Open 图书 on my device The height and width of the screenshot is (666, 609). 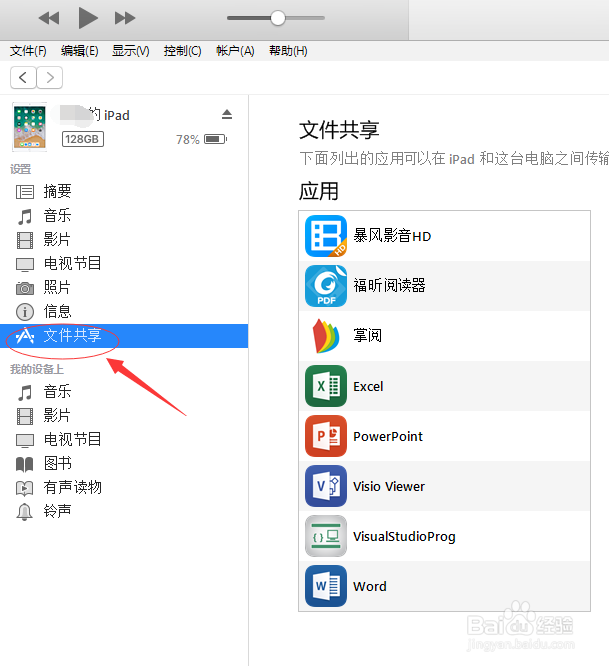pos(124,463)
